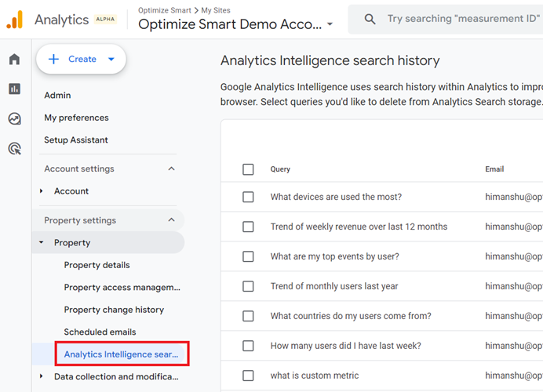The image size is (543, 392).
Task: Click 'Trend of monthly users last year' text
Action: [334, 286]
